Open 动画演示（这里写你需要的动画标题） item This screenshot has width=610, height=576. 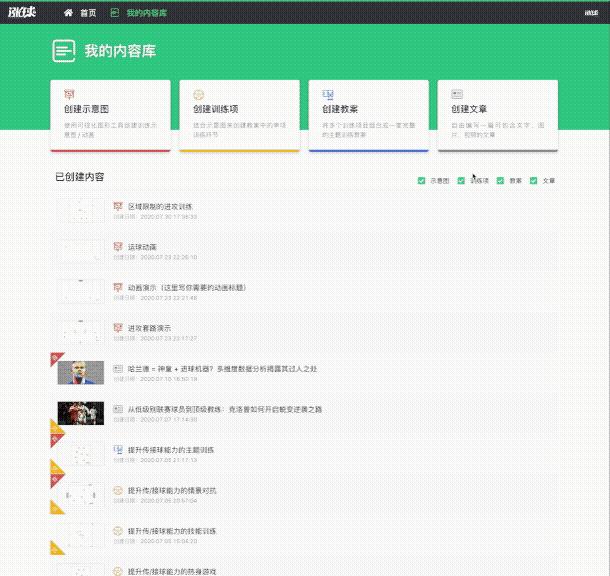pos(187,288)
